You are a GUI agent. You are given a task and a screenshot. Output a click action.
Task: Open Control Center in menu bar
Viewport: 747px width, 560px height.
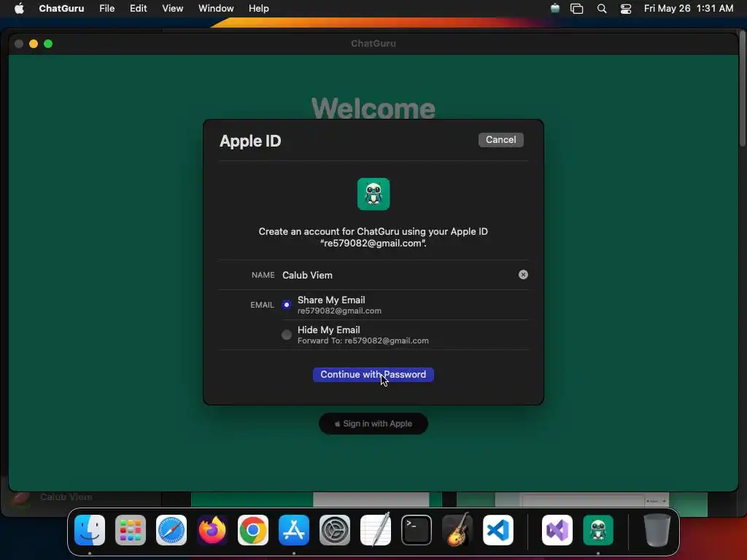[x=625, y=8]
